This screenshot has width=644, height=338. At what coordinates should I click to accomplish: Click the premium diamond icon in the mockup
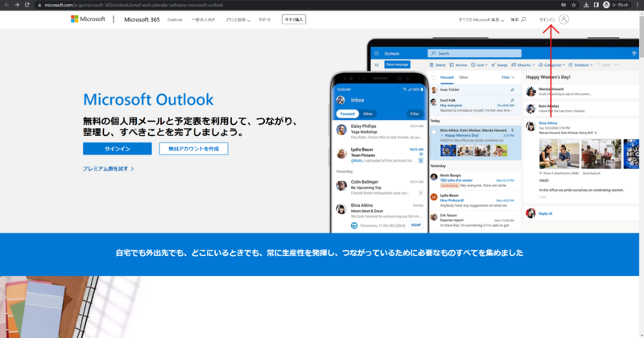[634, 53]
